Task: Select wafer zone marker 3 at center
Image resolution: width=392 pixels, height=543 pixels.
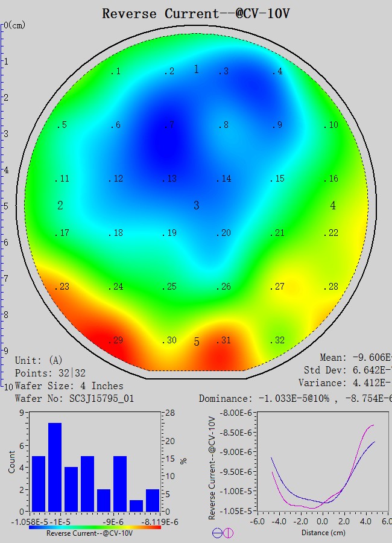Action: [196, 206]
